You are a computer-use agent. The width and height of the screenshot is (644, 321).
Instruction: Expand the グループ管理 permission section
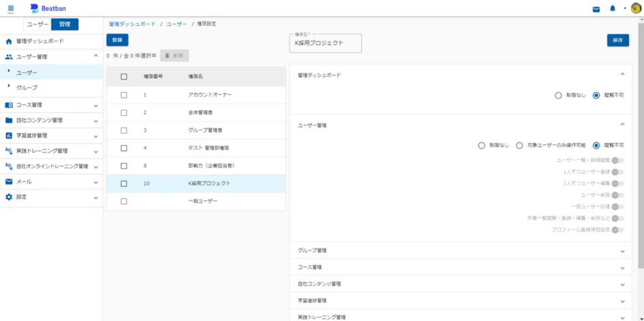pos(461,251)
